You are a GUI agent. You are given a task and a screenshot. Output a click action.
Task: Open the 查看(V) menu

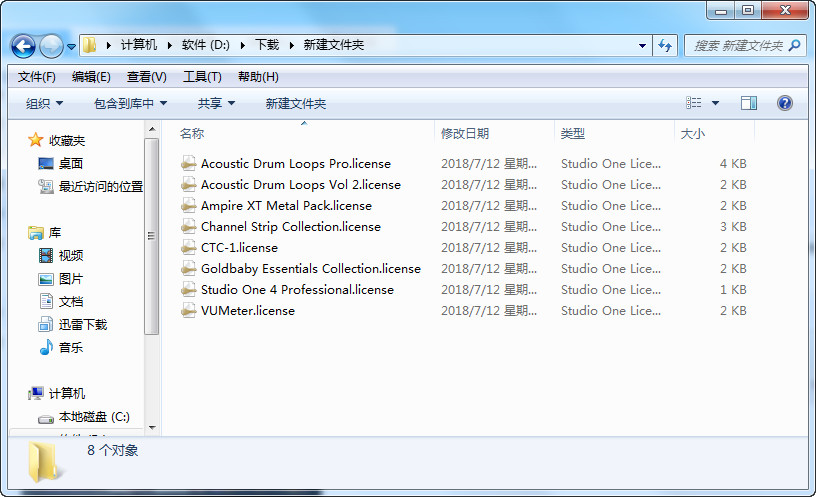coord(146,77)
